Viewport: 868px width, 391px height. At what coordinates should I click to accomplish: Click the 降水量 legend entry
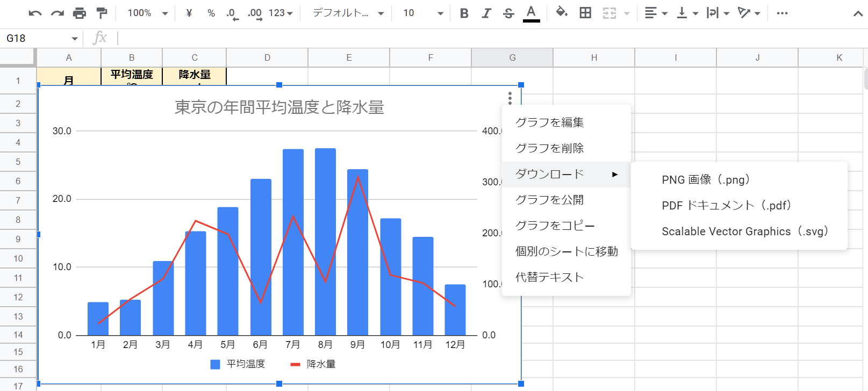(313, 364)
